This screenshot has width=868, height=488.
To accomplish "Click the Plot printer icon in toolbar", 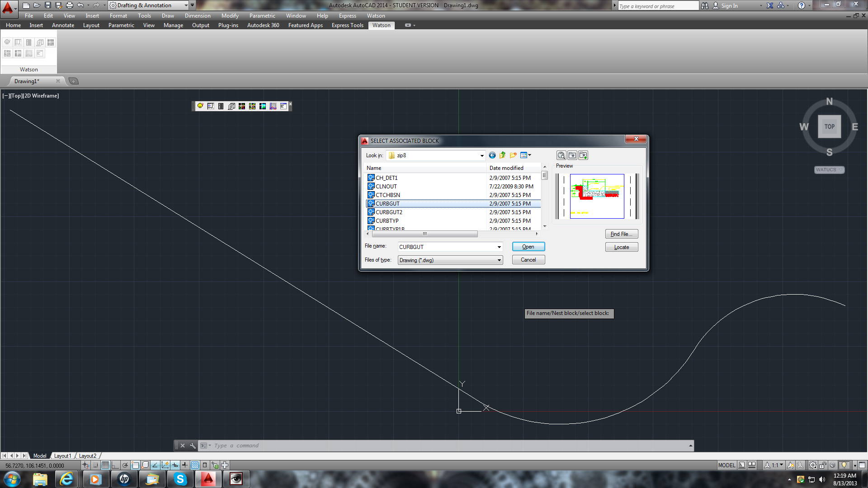I will pyautogui.click(x=69, y=5).
